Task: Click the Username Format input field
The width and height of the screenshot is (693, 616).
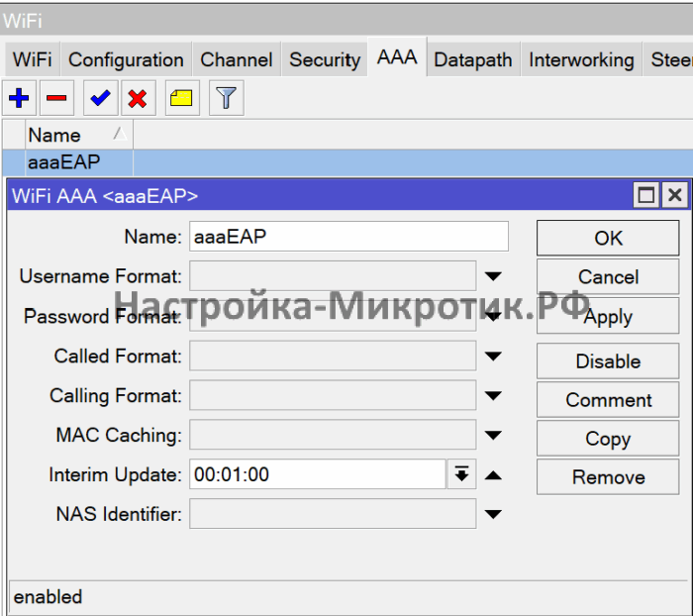Action: [333, 276]
